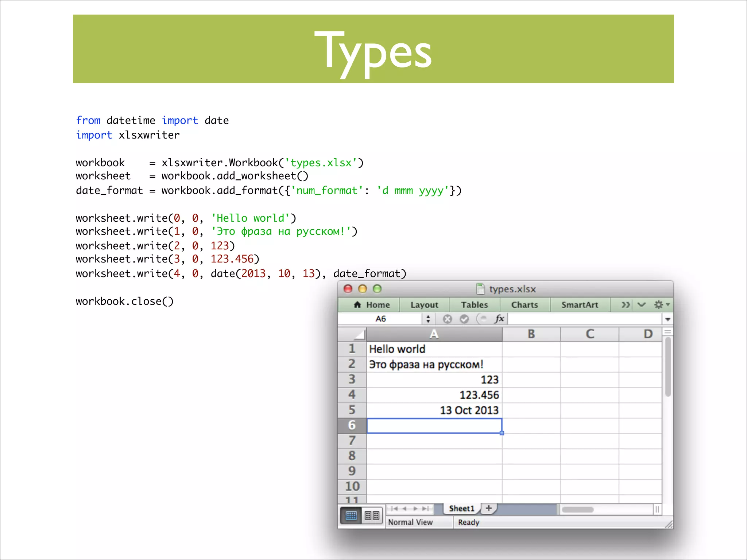Collapse the ribbon with the chevron arrow
Viewport: 747px width, 560px height.
tap(641, 304)
